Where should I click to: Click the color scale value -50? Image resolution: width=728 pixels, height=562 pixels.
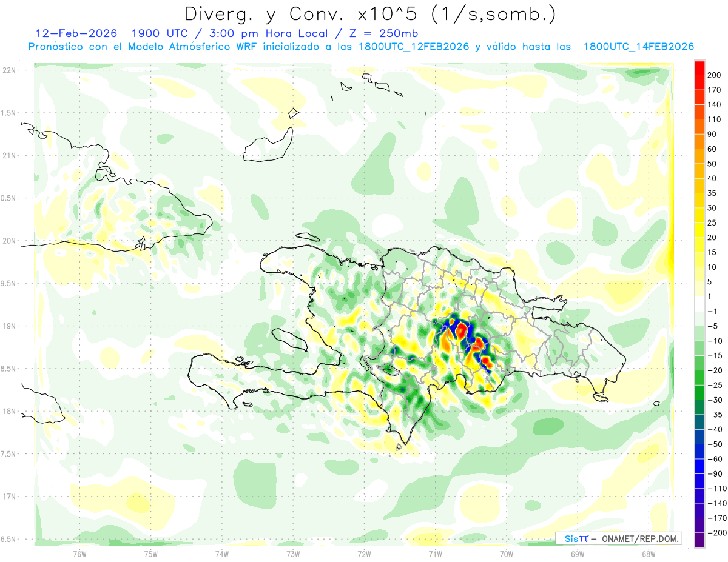coord(716,444)
